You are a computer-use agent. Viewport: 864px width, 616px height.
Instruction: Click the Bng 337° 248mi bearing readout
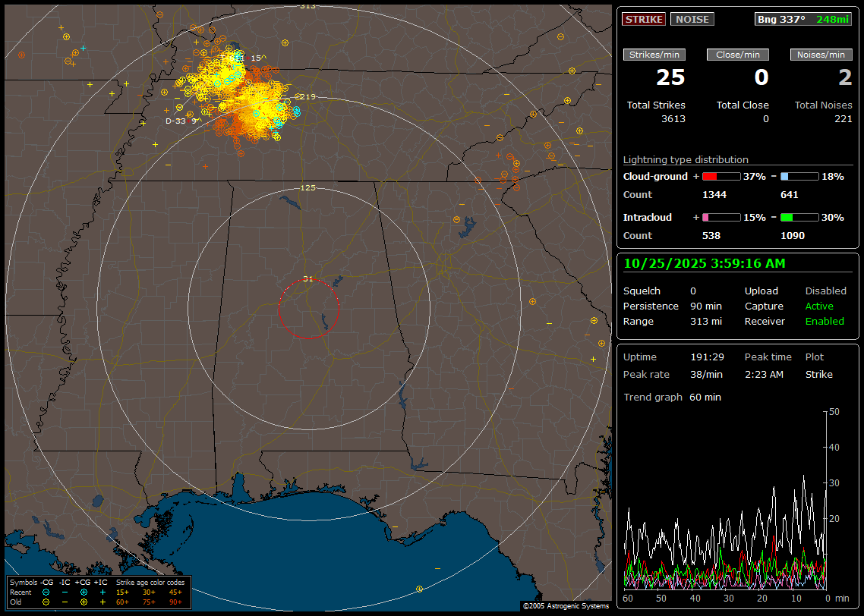point(803,19)
